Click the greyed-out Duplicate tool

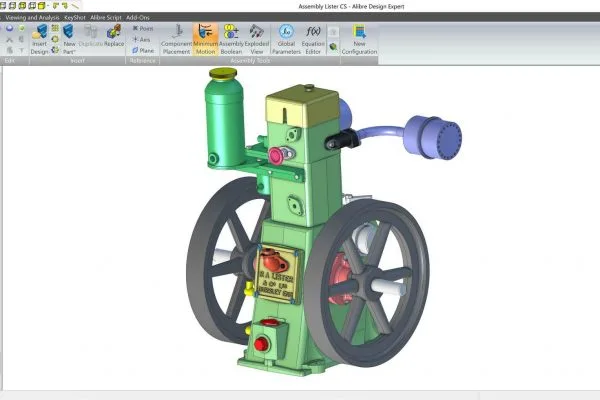click(91, 36)
